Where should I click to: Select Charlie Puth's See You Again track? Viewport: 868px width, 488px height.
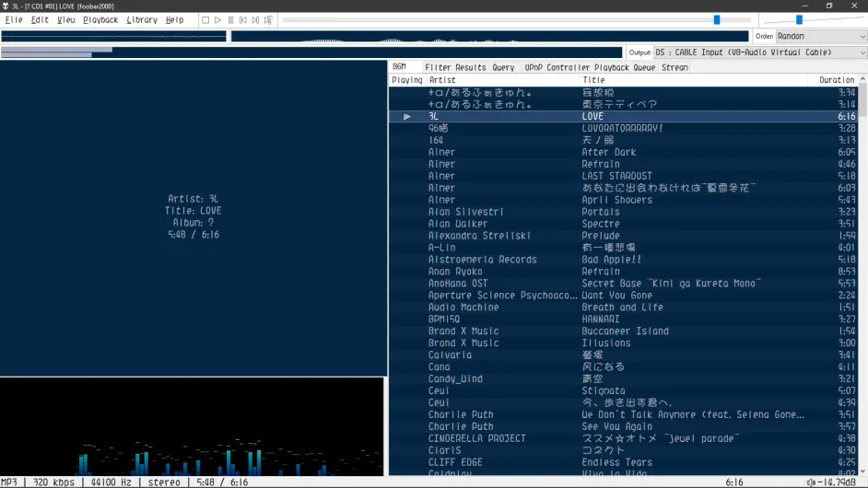(x=623, y=426)
